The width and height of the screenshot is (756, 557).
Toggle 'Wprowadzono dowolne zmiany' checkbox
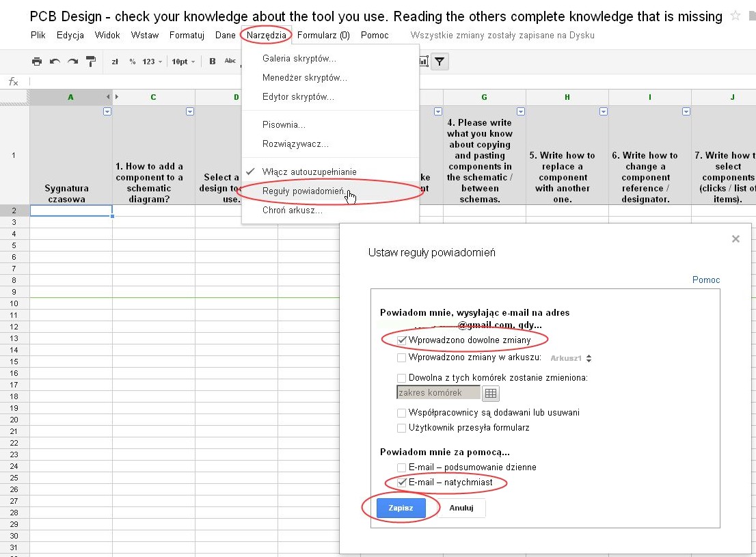401,340
